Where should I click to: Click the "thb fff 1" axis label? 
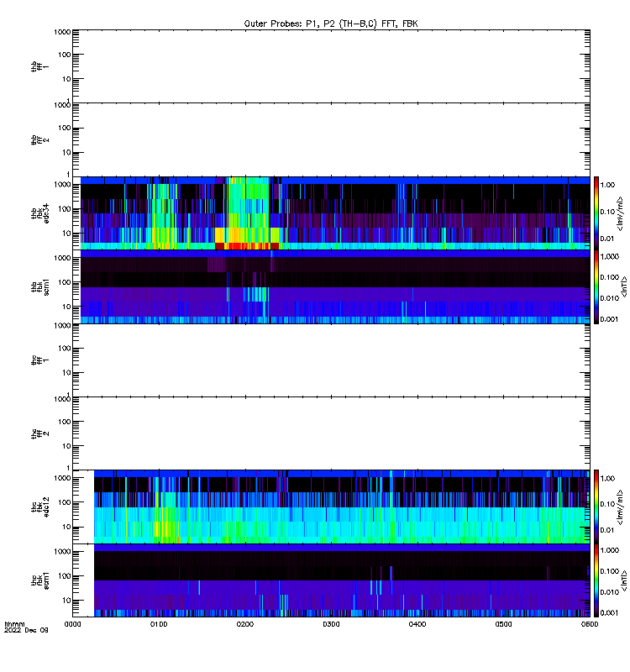coord(39,66)
